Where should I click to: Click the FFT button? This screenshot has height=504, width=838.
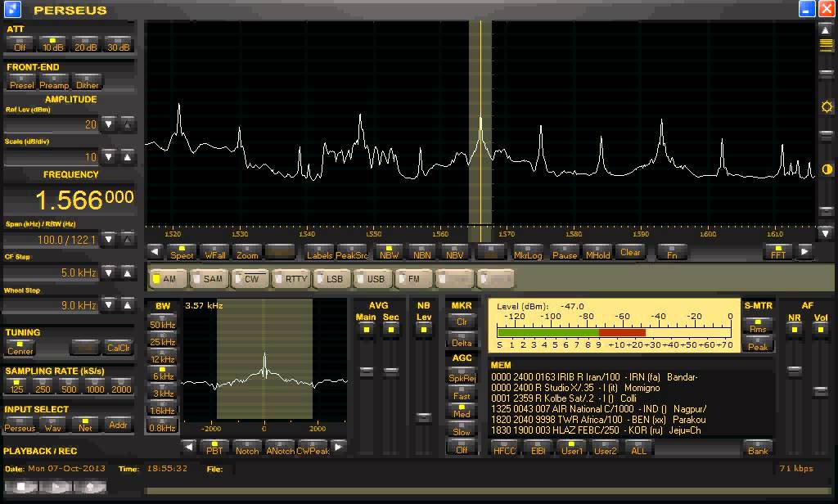(x=779, y=252)
